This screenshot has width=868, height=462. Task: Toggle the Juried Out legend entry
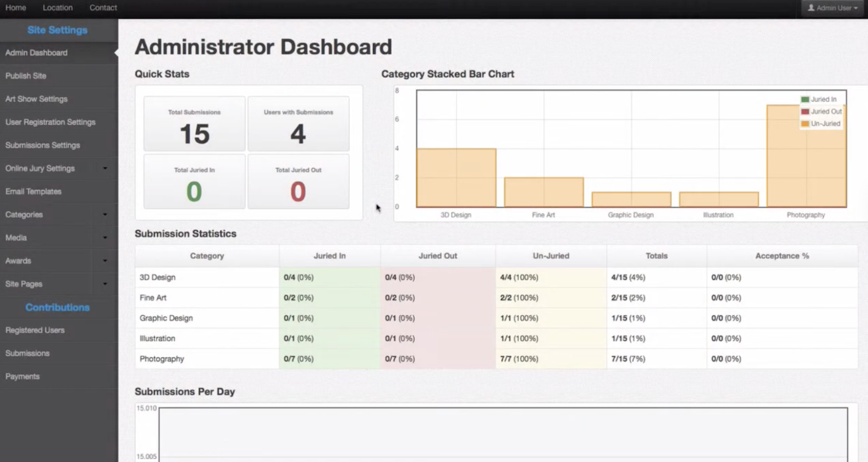click(x=822, y=111)
